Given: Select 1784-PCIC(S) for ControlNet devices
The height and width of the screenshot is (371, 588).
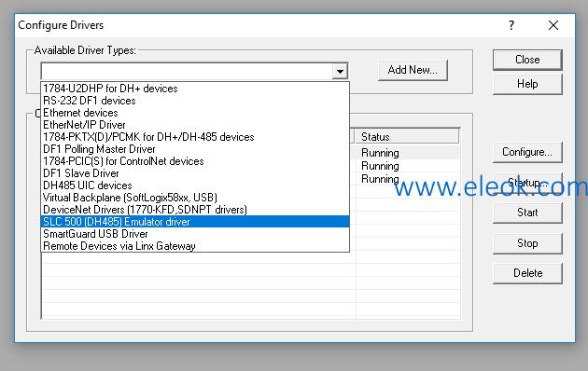Looking at the screenshot, I should pos(195,161).
